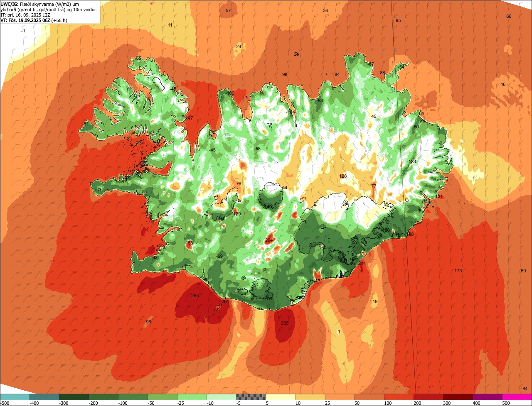This screenshot has height=406, width=532.
Task: Click the map value 128 in eastern highlands
Action: [x=343, y=176]
